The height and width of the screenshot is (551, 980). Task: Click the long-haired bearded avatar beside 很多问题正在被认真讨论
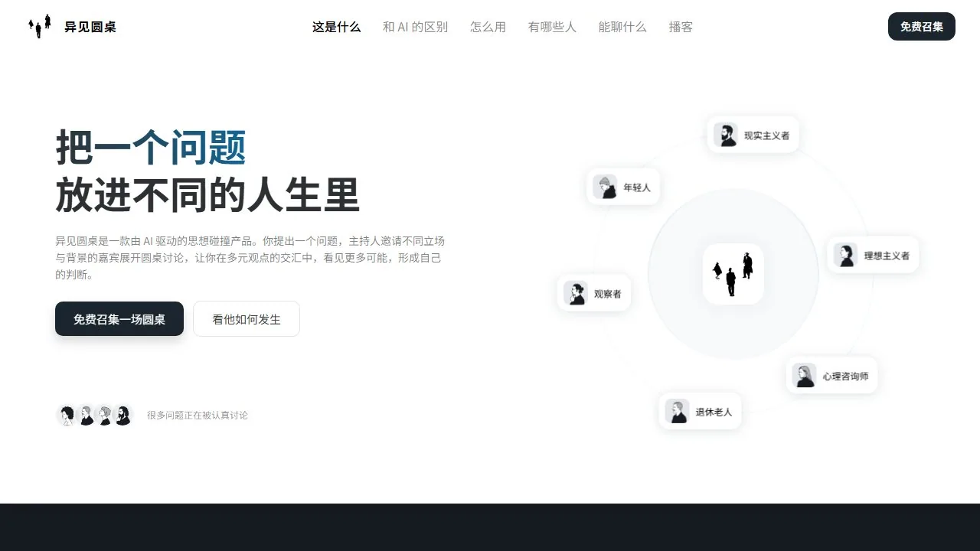pos(122,415)
